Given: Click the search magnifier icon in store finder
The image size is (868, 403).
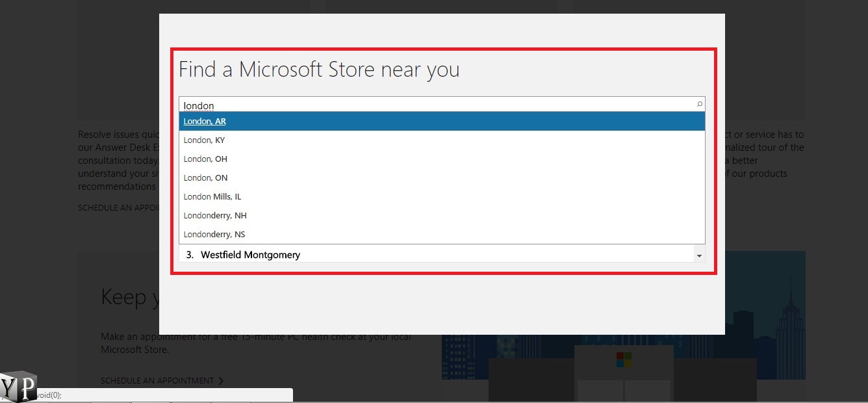Looking at the screenshot, I should click(x=699, y=104).
